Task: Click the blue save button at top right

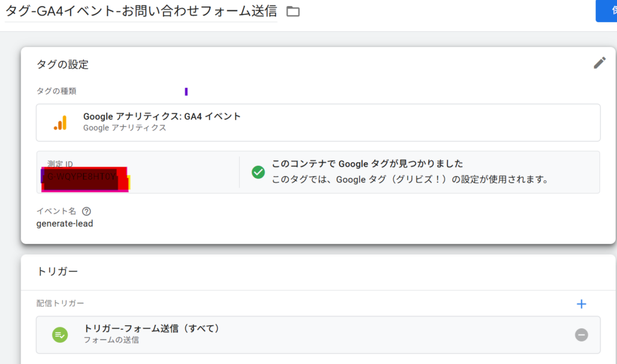Action: [x=606, y=11]
